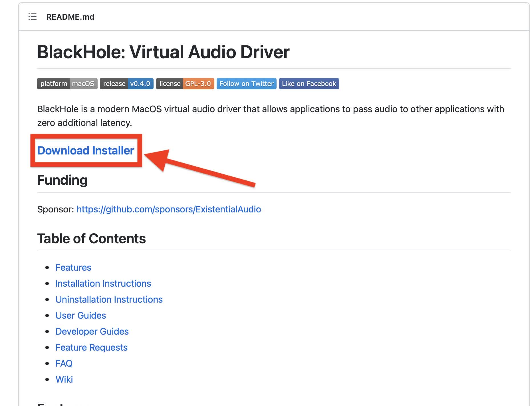Jump to User Guides section

tap(81, 315)
